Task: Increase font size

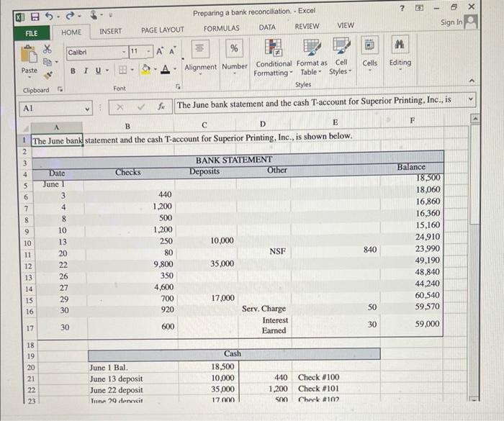Action: (x=160, y=51)
